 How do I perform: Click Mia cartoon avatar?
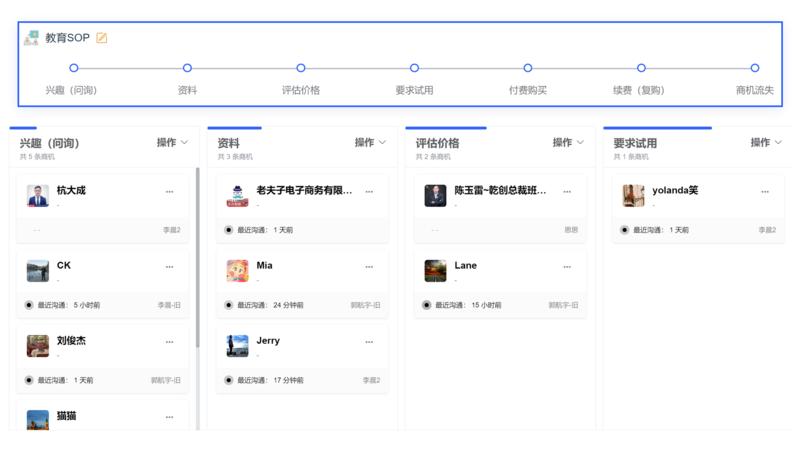(x=237, y=271)
